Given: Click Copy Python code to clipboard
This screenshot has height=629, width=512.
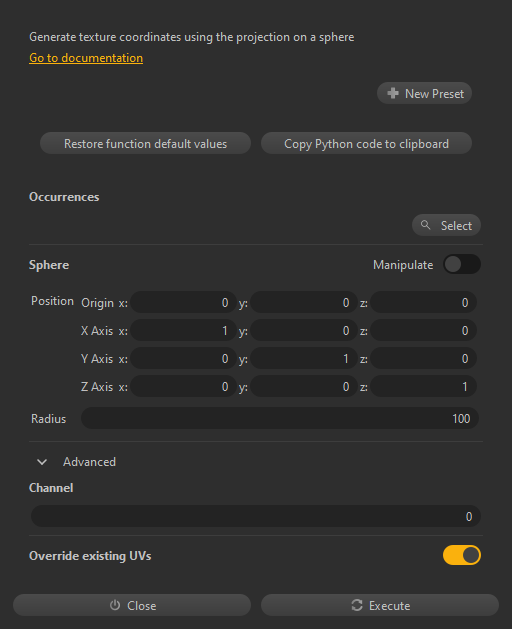Looking at the screenshot, I should tap(366, 143).
